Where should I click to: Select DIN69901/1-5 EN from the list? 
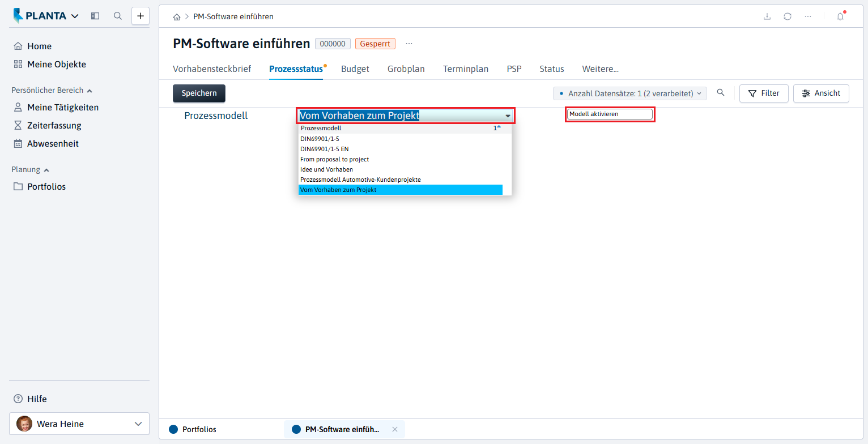tap(401, 149)
